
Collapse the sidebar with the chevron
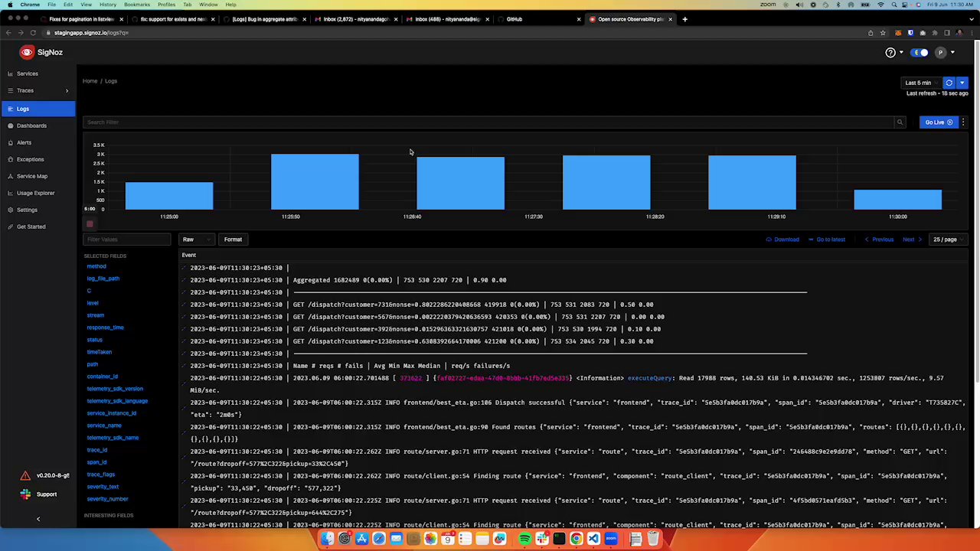pos(38,519)
